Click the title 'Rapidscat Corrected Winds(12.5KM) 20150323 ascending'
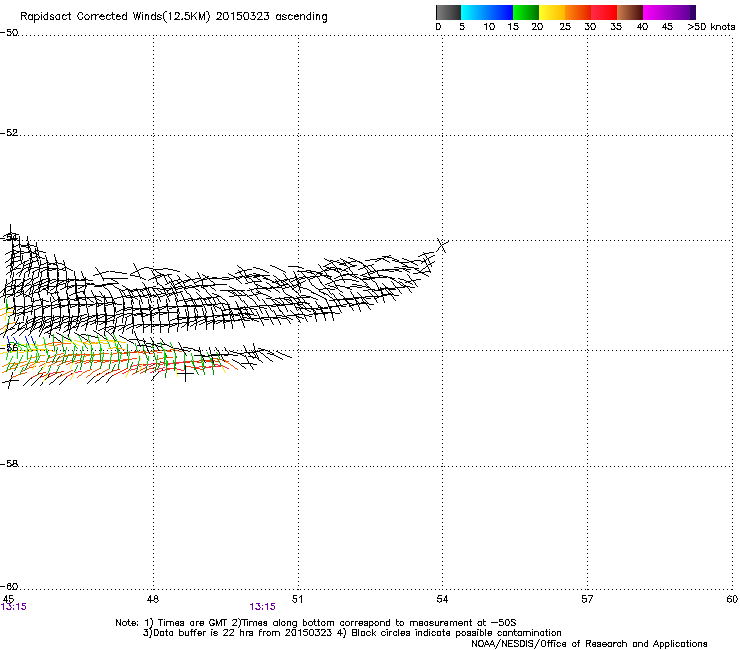Viewport: 740px width, 650px height. pyautogui.click(x=174, y=17)
